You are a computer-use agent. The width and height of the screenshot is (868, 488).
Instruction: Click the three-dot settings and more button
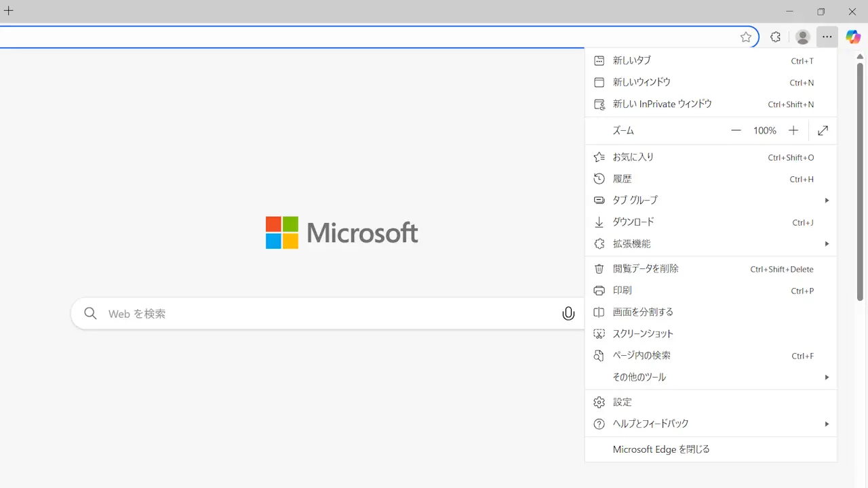[827, 37]
